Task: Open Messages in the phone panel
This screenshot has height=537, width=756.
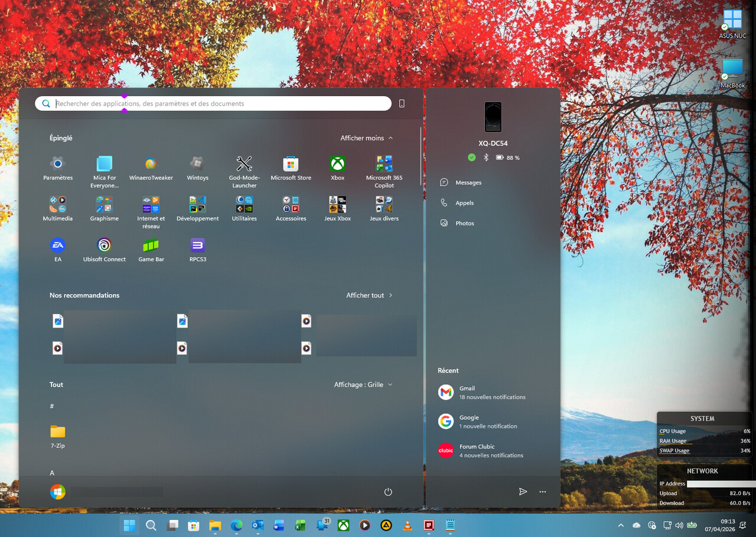Action: click(468, 183)
